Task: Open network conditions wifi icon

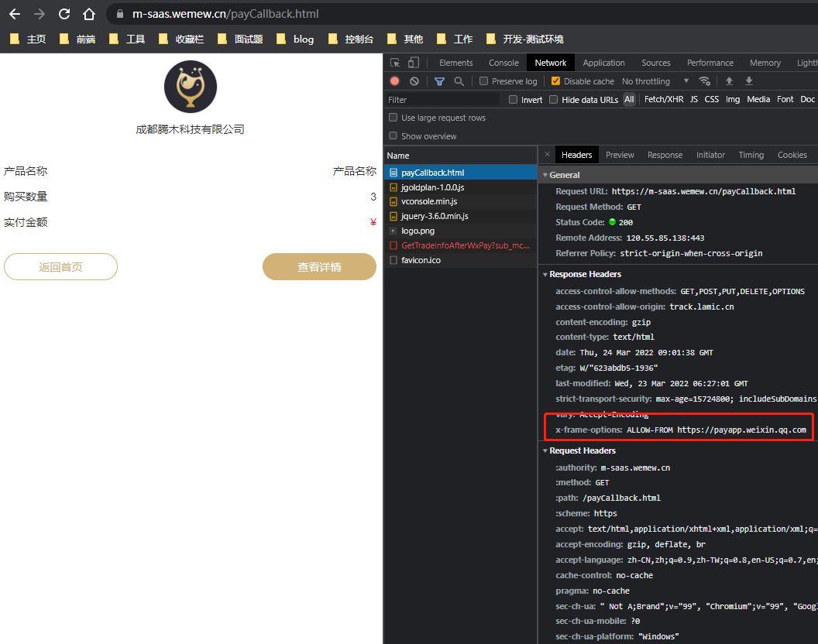Action: click(x=705, y=80)
